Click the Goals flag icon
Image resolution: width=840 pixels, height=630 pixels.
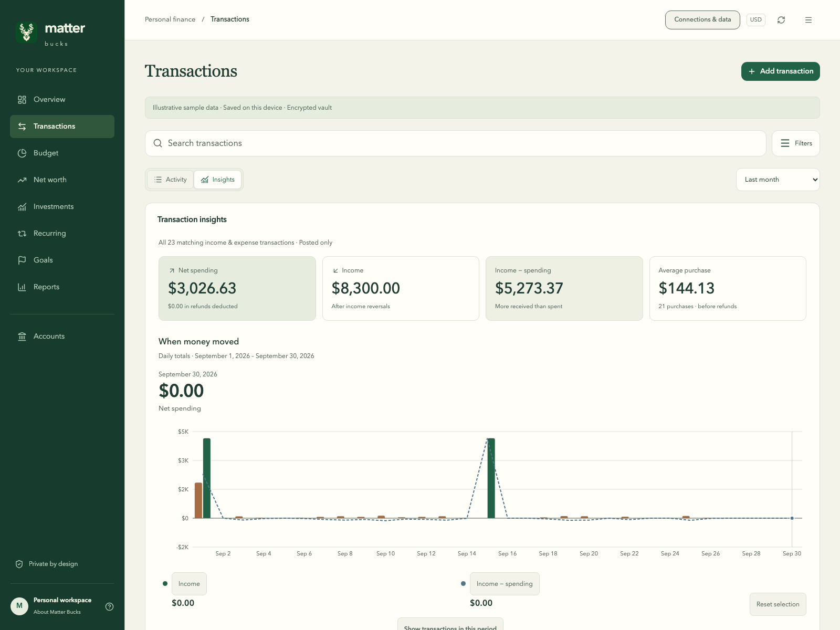[22, 260]
